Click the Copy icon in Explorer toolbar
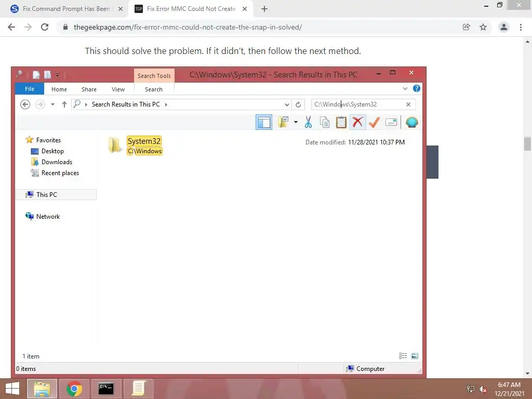 (x=325, y=122)
